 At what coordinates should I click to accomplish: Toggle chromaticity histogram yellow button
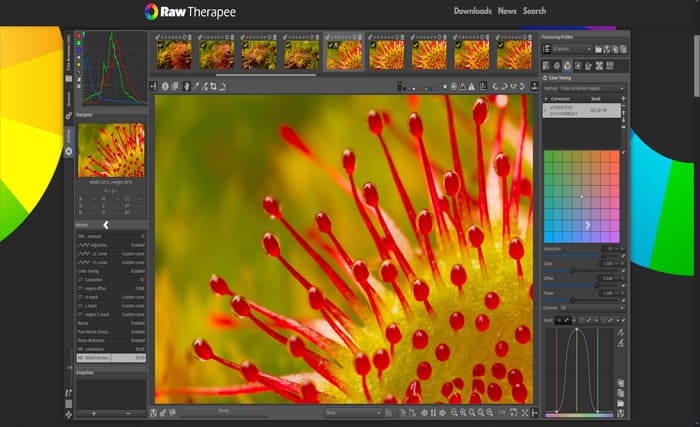(x=79, y=64)
